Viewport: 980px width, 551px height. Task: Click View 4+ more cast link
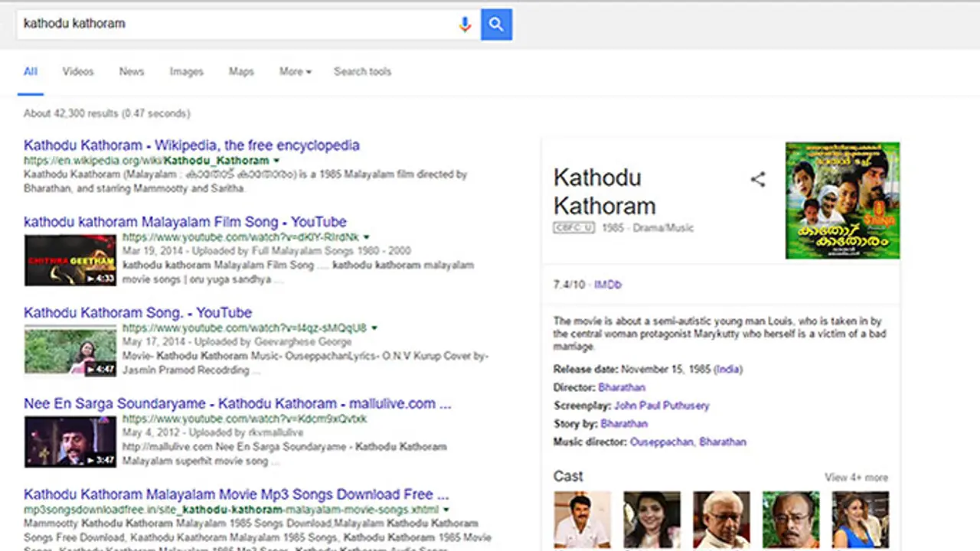(x=856, y=478)
